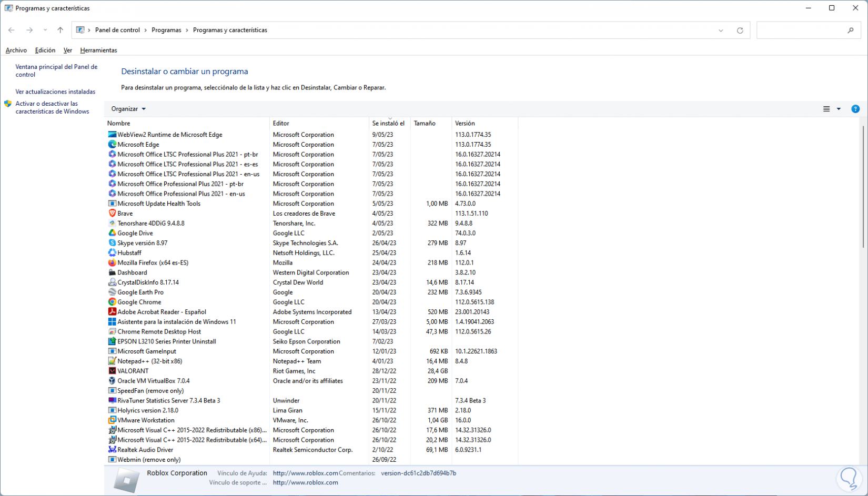This screenshot has width=868, height=496.
Task: Sort by the Versión column header
Action: coord(485,124)
